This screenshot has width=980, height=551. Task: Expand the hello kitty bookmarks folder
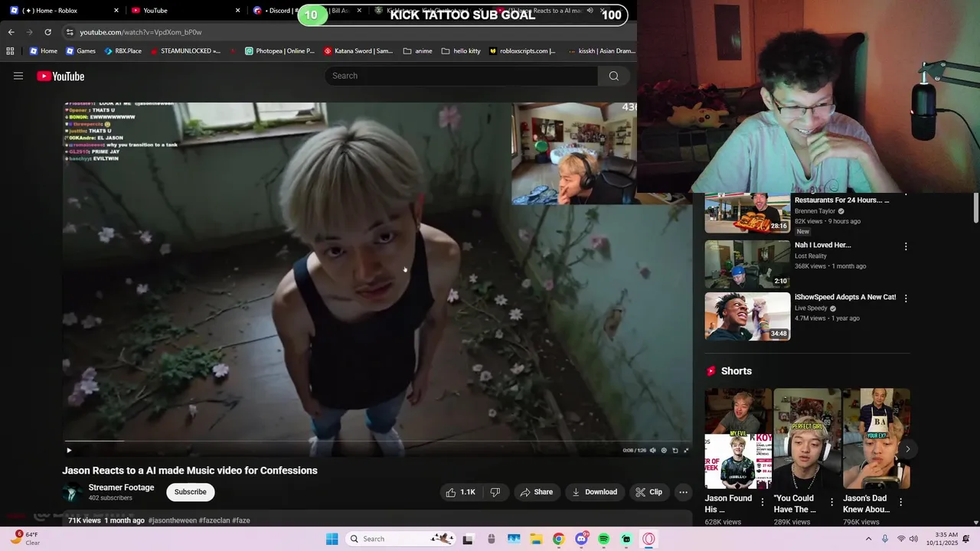click(461, 51)
